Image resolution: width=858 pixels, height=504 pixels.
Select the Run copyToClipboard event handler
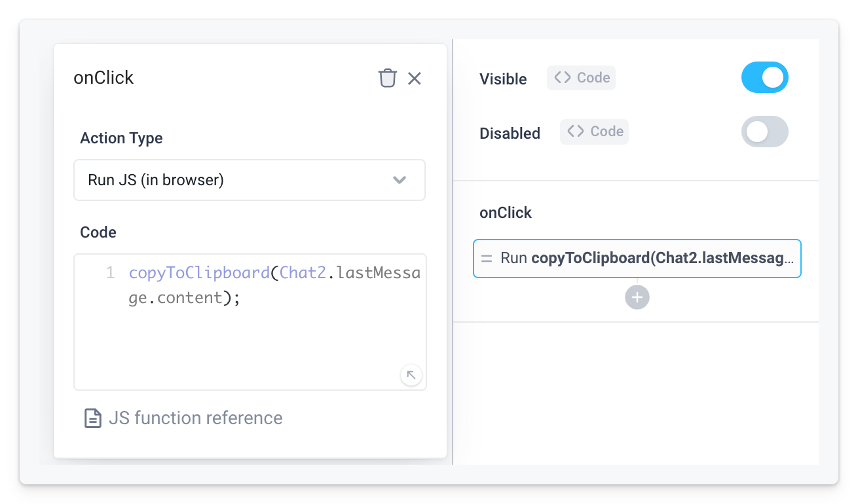point(637,258)
